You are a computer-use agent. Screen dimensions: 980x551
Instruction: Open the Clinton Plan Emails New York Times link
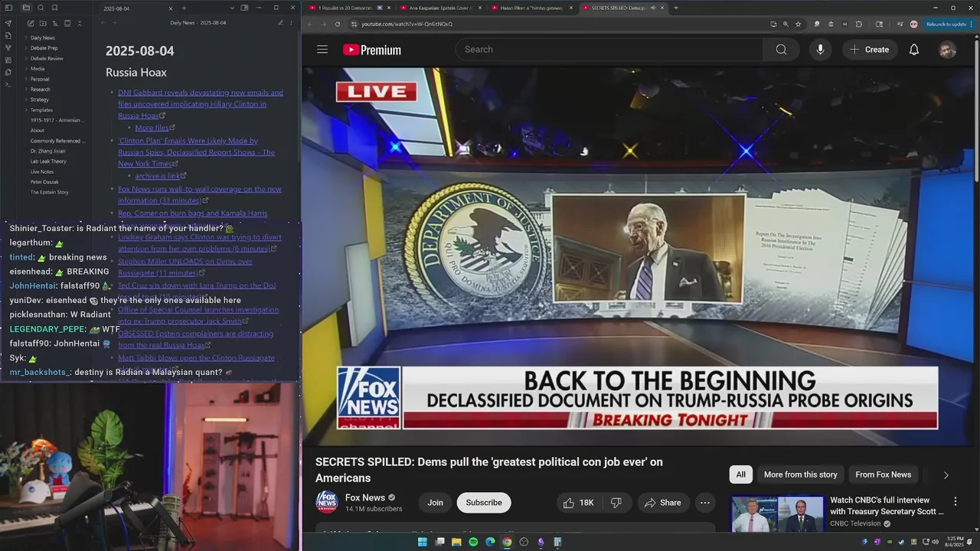point(196,152)
